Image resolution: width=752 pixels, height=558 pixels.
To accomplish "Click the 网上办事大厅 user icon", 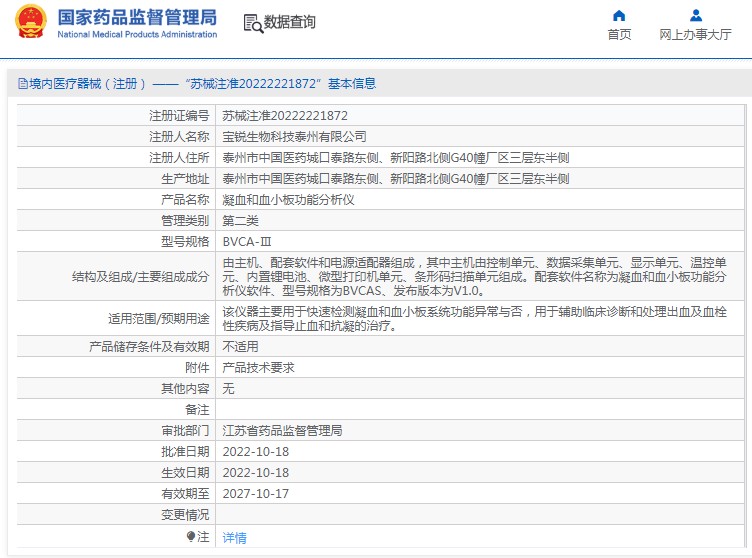I will (696, 16).
